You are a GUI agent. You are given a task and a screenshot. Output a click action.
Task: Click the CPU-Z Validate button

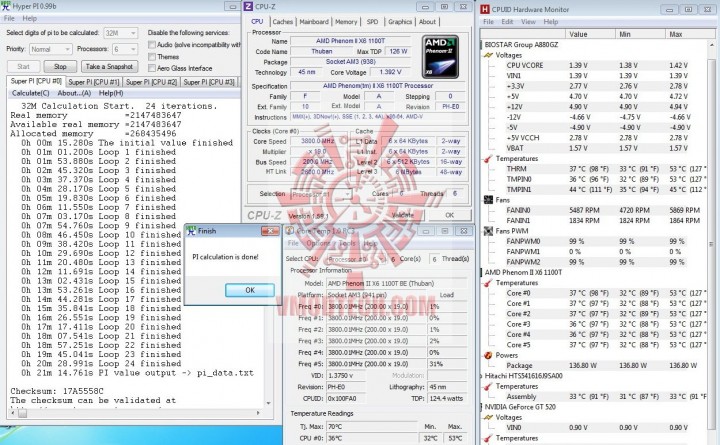[x=403, y=215]
